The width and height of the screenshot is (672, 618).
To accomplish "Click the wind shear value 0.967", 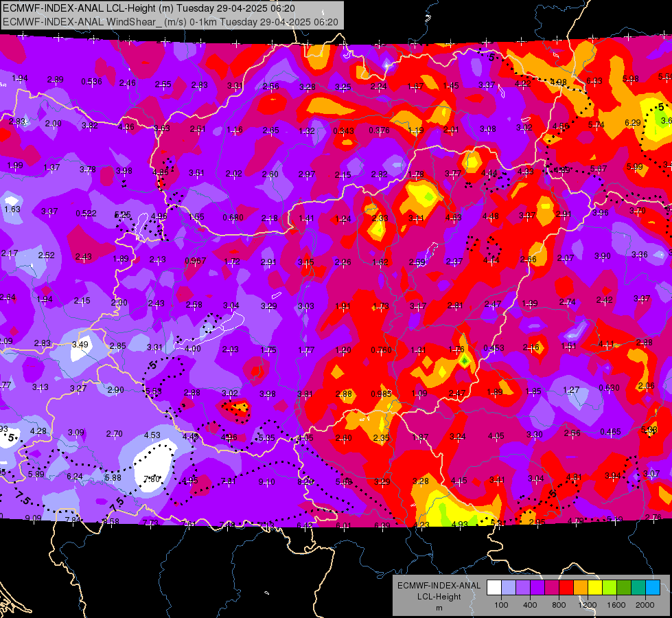I will (x=196, y=261).
